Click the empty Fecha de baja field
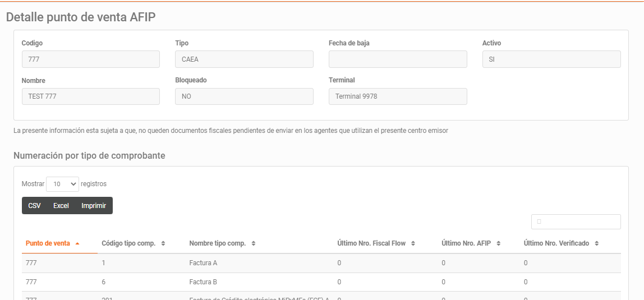The image size is (644, 300). click(398, 59)
